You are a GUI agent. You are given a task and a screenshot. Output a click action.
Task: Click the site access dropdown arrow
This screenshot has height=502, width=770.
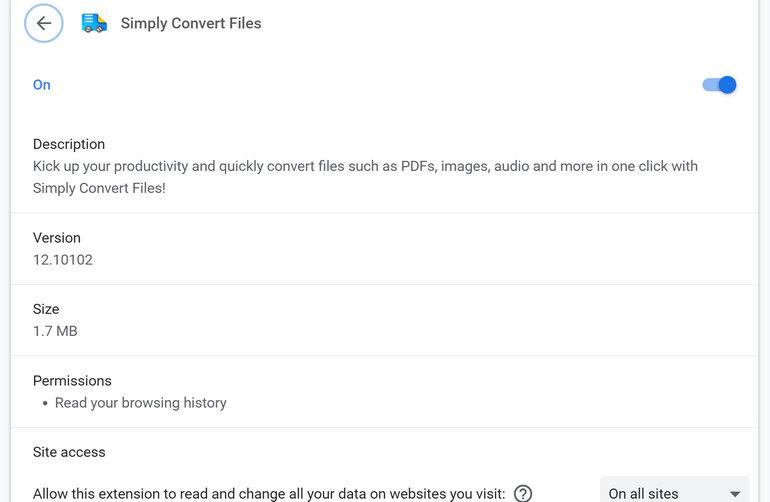coord(735,494)
